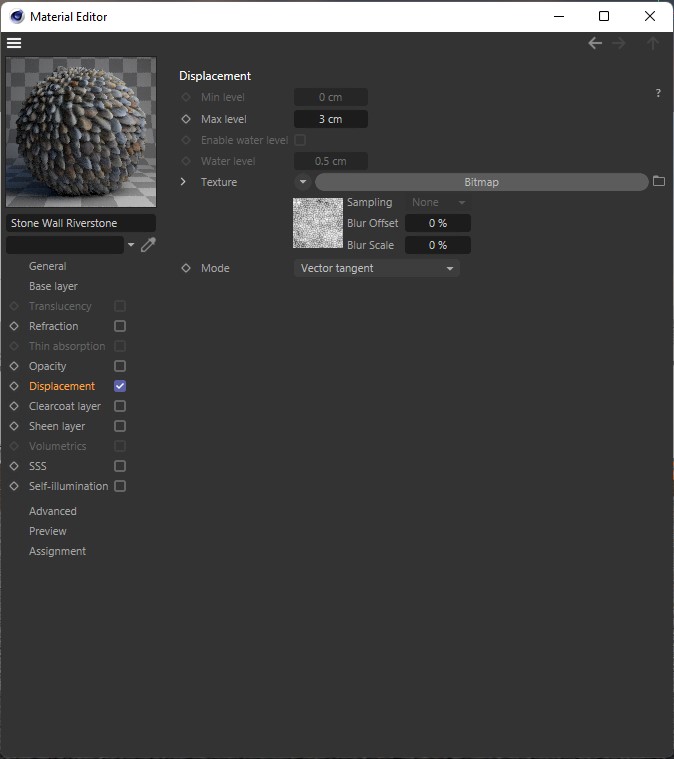Click the Sheen layer keyframe diamond
The height and width of the screenshot is (759, 674).
coord(14,426)
